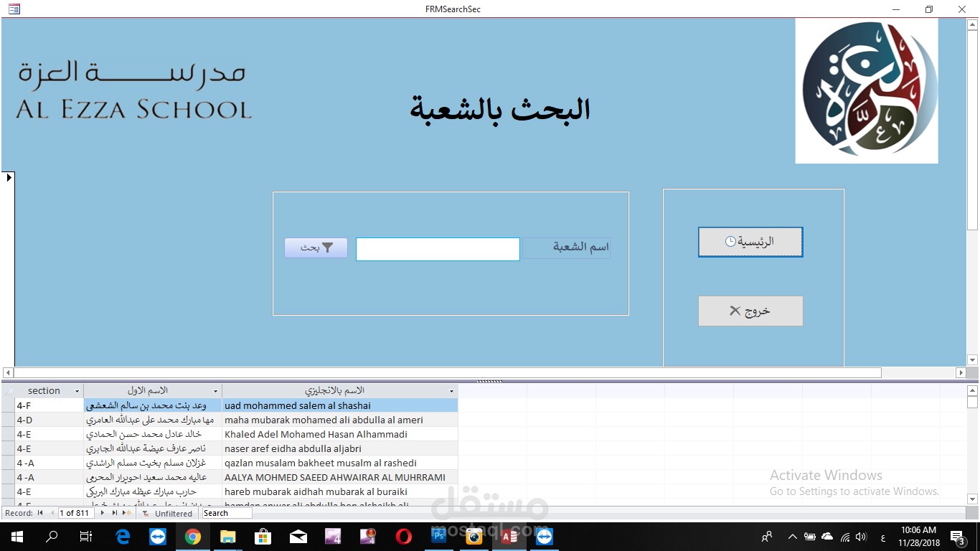Click the form record selector arrow
The height and width of the screenshot is (551, 980).
9,177
